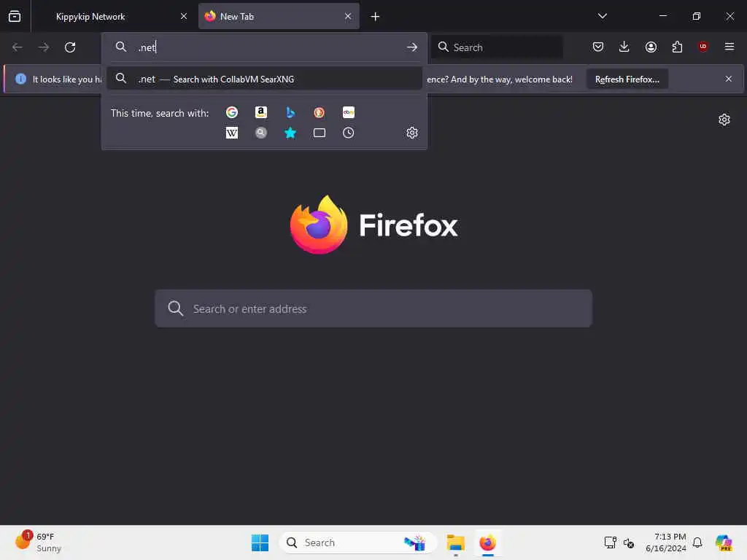Click 'Search or enter address' field
The height and width of the screenshot is (560, 747).
(x=373, y=308)
